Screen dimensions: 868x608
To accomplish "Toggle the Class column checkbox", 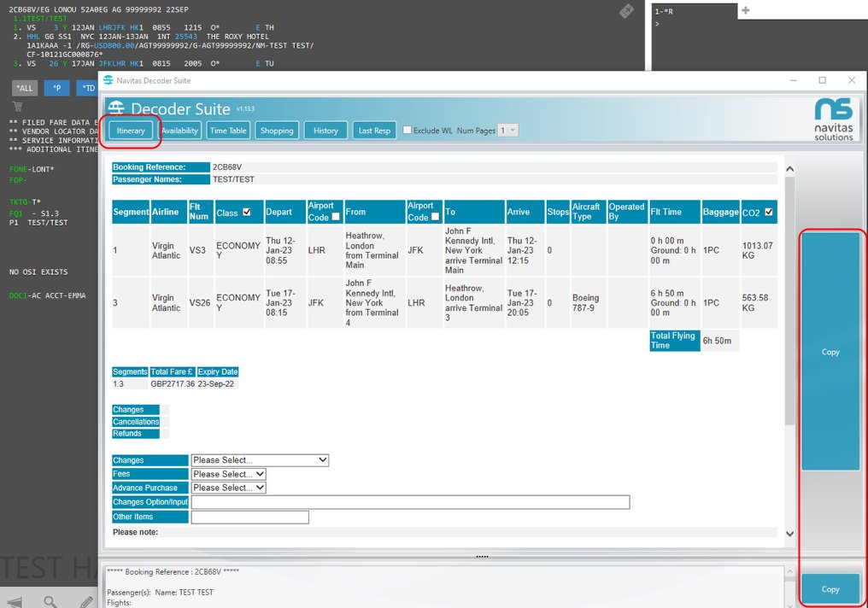I will pos(247,212).
